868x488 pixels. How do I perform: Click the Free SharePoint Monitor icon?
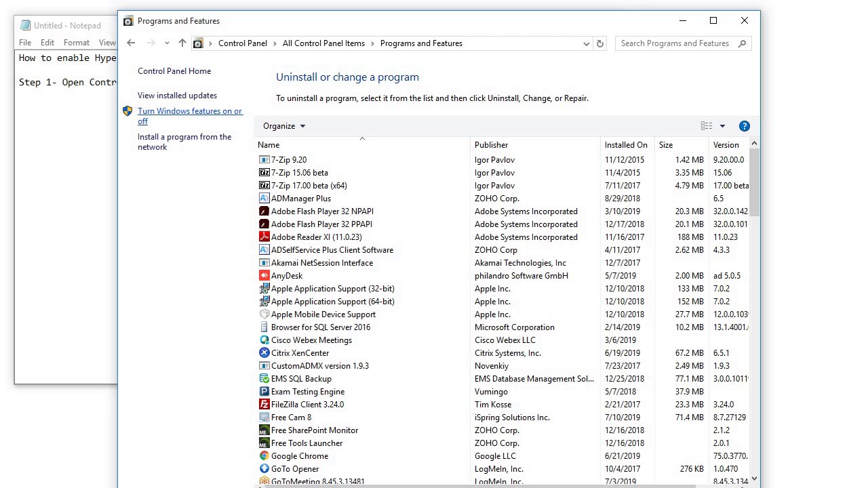point(264,430)
